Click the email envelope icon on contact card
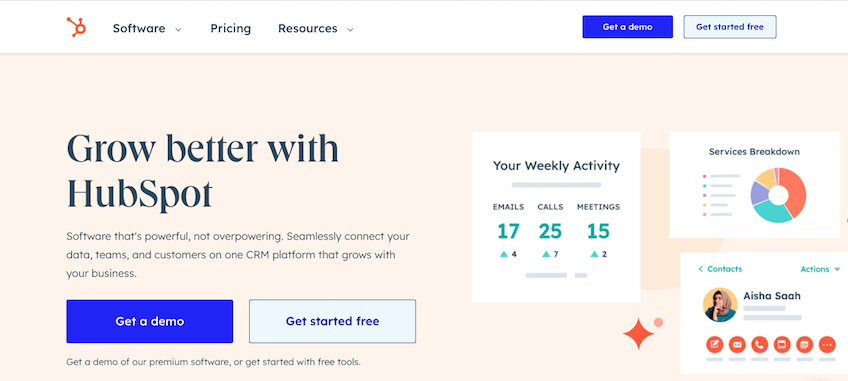Image resolution: width=848 pixels, height=381 pixels. [737, 344]
